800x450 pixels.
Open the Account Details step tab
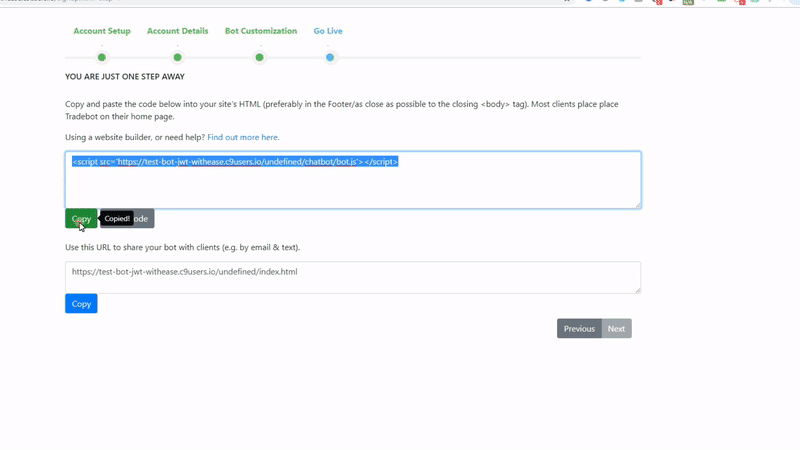tap(178, 31)
